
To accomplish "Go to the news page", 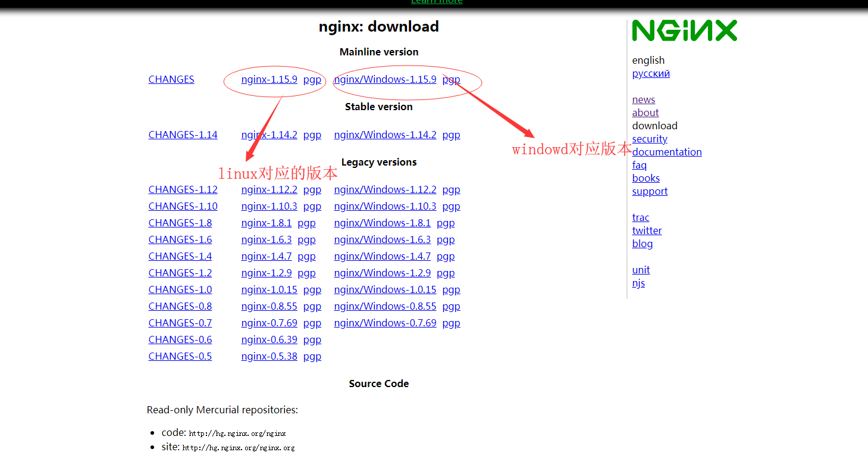I will [x=644, y=99].
